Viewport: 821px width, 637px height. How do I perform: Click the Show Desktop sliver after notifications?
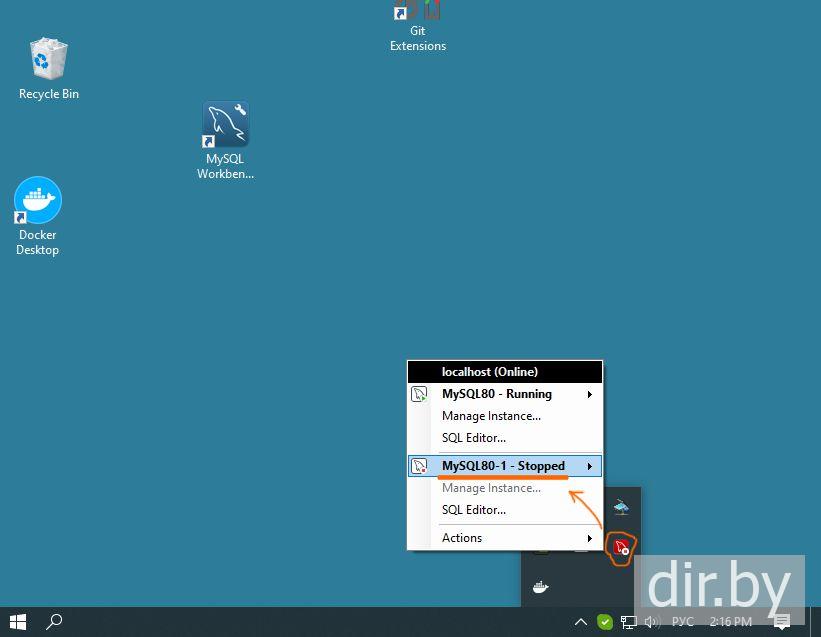(x=816, y=622)
